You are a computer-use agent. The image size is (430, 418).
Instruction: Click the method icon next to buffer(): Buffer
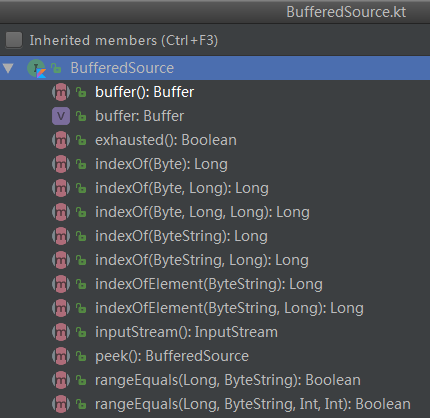(x=61, y=92)
